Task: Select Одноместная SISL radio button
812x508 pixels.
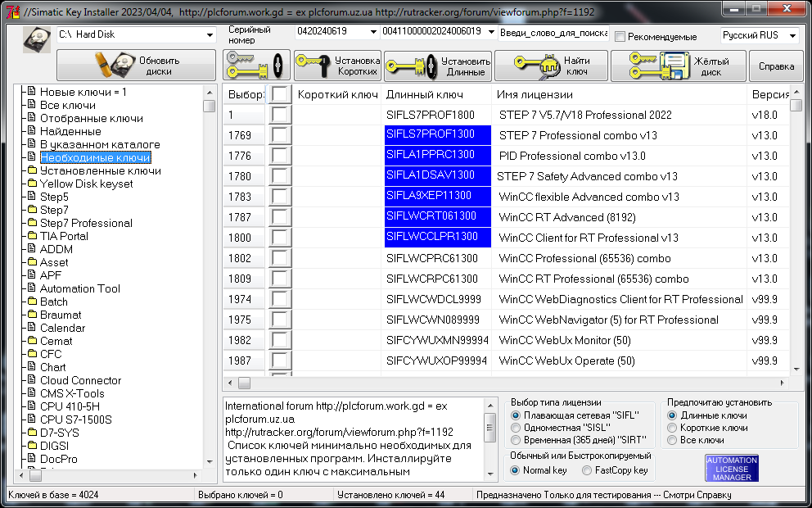Action: click(x=515, y=428)
